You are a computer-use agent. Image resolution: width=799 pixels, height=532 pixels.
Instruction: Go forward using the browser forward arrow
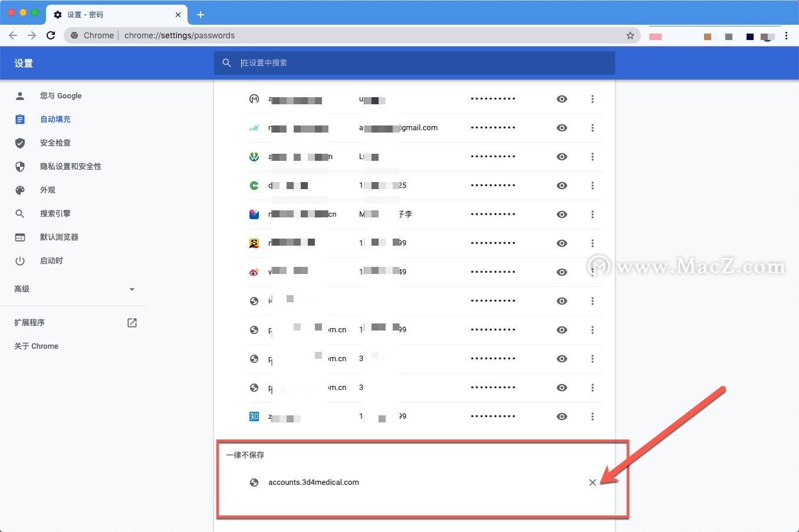coord(32,35)
